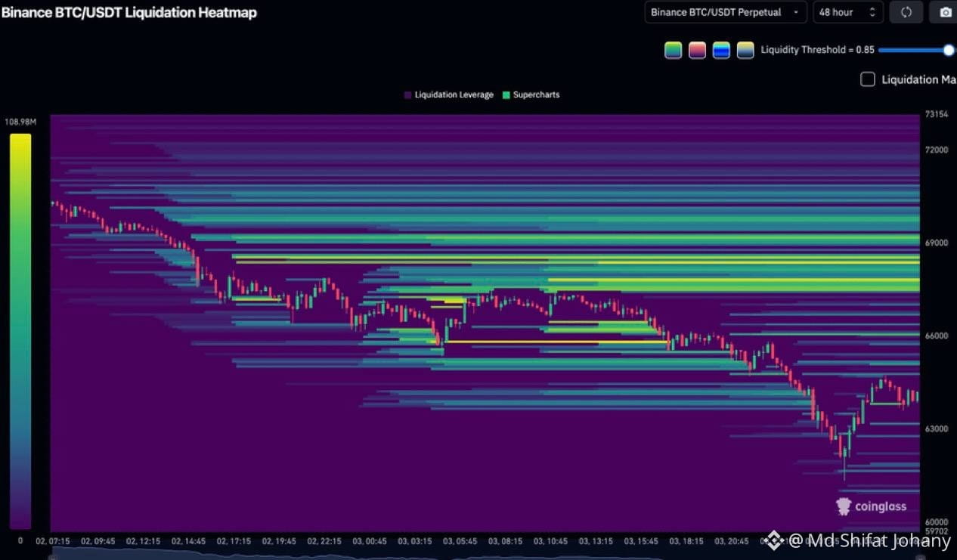Select the pink-red color scheme swatch
Screen dimensions: 957x560
pyautogui.click(x=697, y=50)
